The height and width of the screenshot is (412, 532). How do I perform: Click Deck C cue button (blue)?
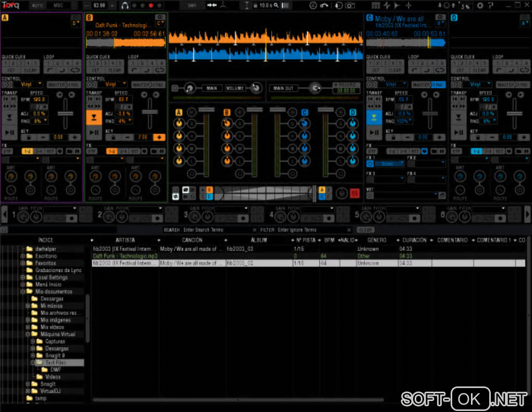click(x=374, y=117)
